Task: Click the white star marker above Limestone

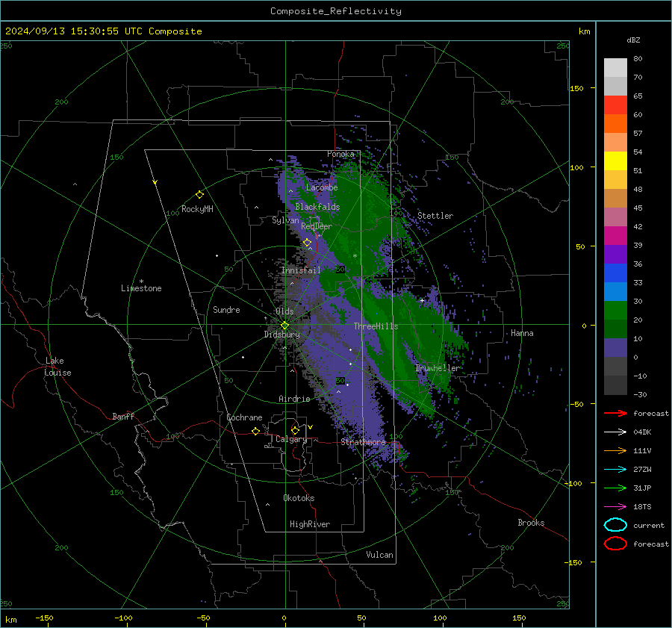Action: [141, 282]
